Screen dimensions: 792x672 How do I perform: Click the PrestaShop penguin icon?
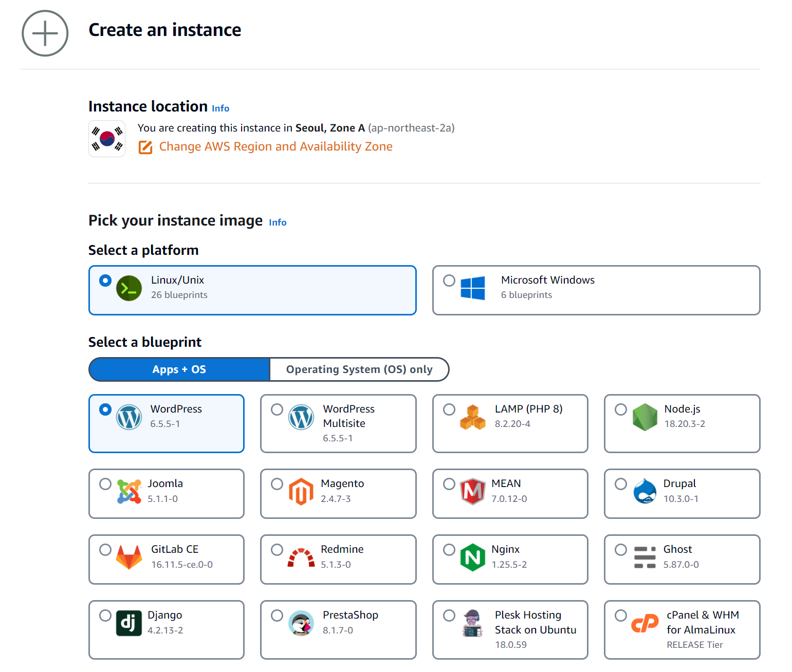(301, 623)
